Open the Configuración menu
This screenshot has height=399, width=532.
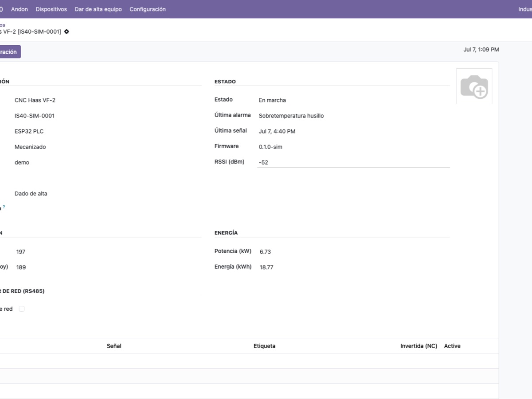148,9
